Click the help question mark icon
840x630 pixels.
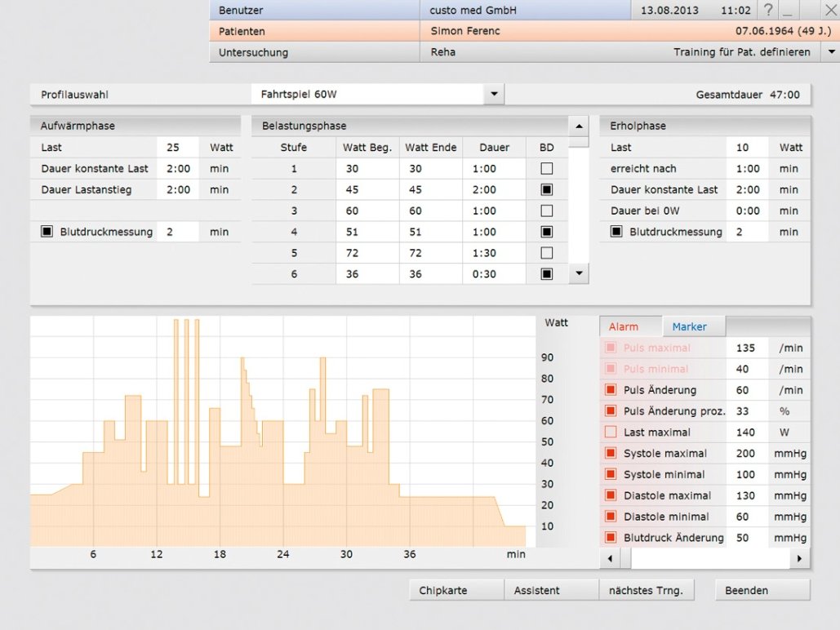point(768,11)
